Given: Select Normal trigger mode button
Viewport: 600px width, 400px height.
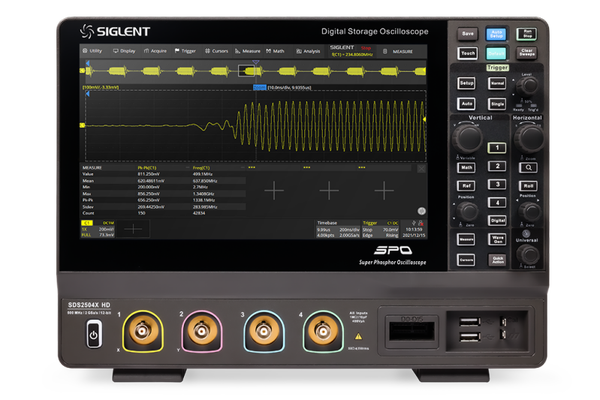Looking at the screenshot, I should point(497,83).
